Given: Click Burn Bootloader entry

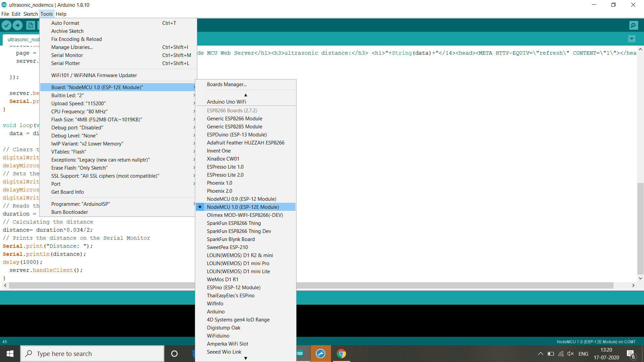Looking at the screenshot, I should click(x=70, y=212).
